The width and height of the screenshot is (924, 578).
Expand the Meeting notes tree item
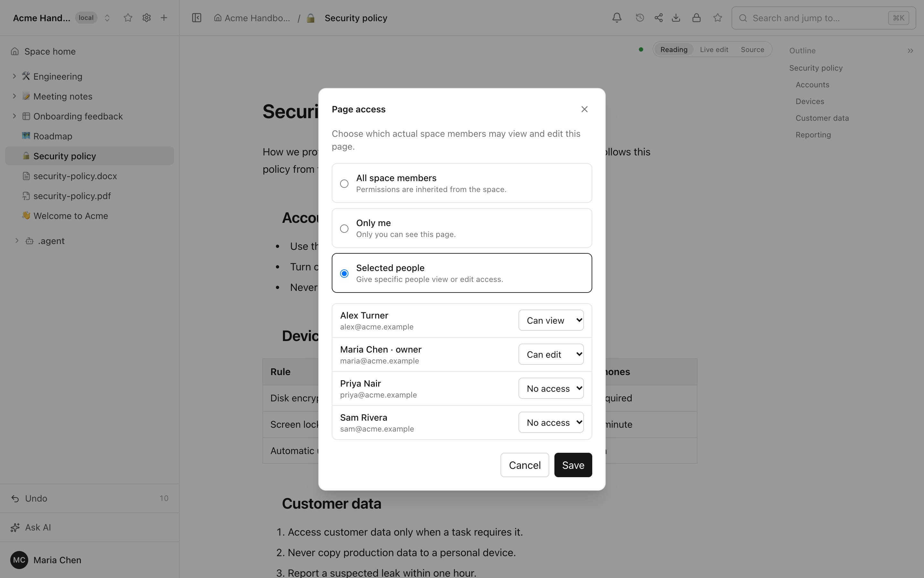pyautogui.click(x=14, y=96)
